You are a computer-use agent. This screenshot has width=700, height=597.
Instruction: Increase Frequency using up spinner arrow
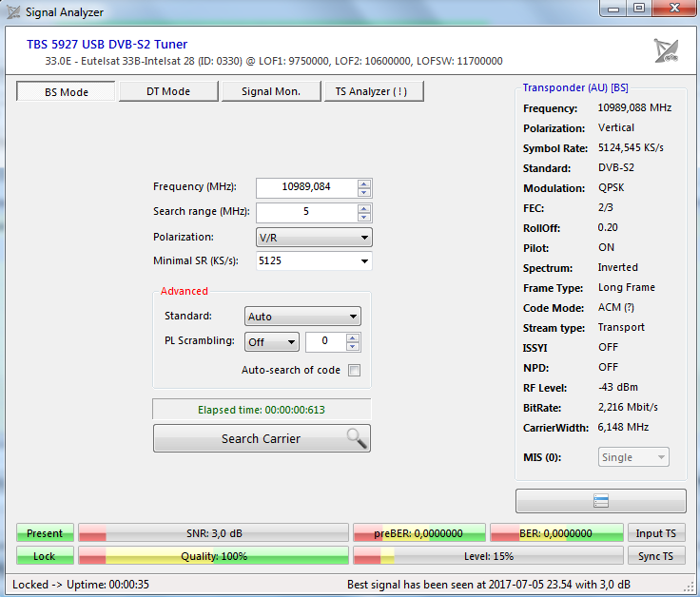[364, 183]
